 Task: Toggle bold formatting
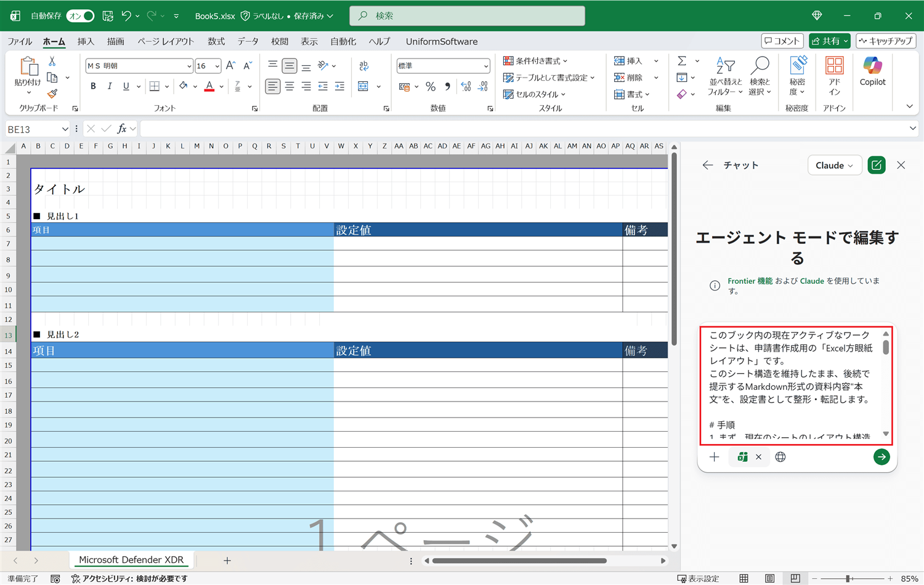(93, 86)
